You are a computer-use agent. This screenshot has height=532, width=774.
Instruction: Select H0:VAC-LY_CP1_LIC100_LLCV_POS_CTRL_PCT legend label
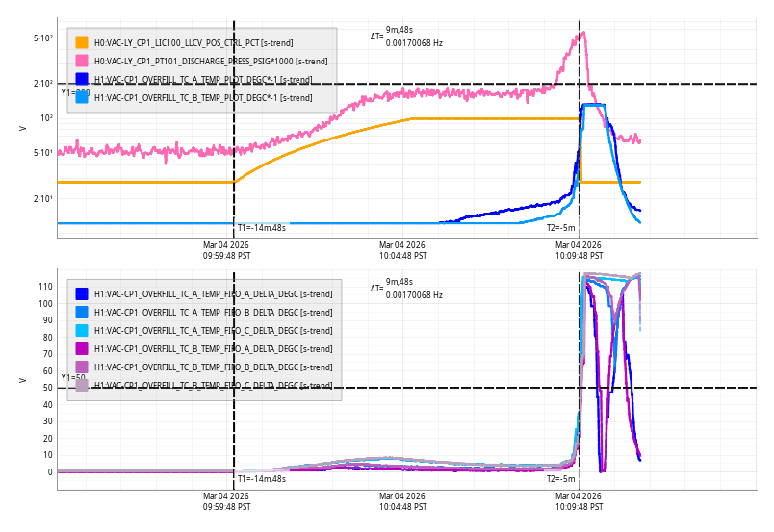tap(193, 43)
